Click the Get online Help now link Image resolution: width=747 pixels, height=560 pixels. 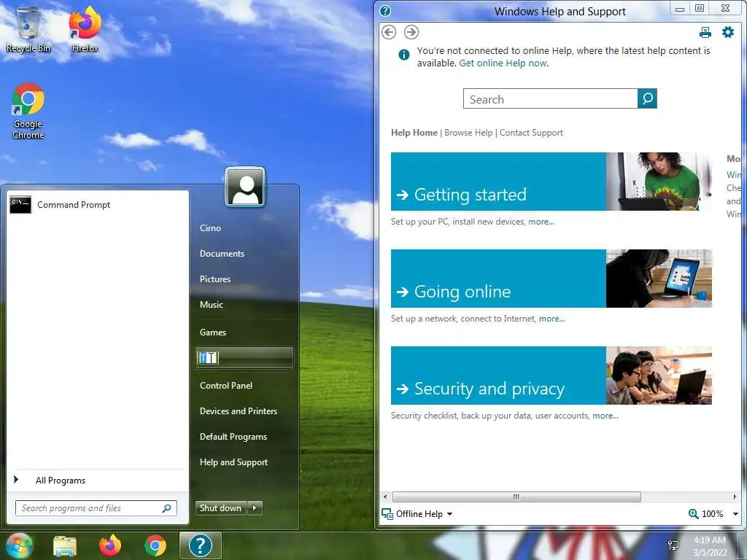(503, 63)
